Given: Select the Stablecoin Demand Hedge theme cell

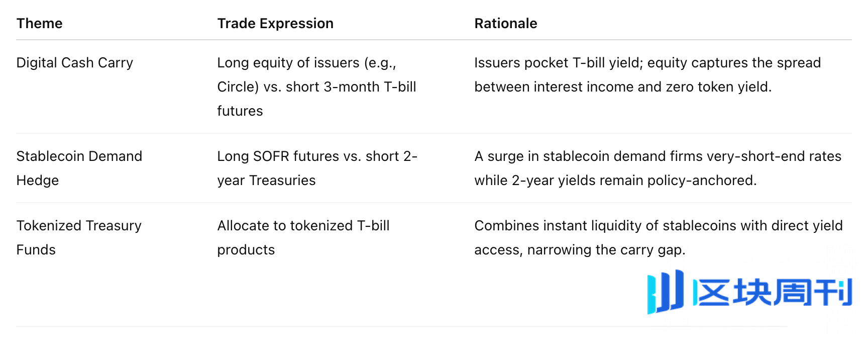Looking at the screenshot, I should (x=79, y=168).
